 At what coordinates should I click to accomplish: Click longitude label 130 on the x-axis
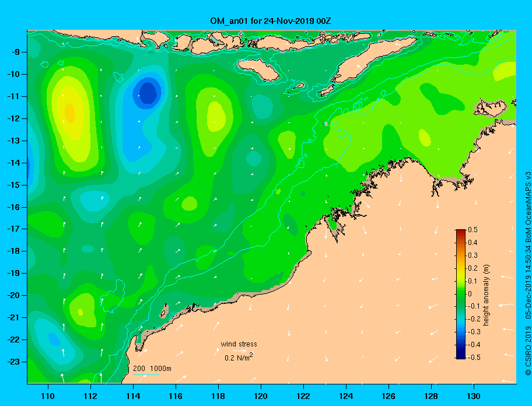tap(474, 396)
